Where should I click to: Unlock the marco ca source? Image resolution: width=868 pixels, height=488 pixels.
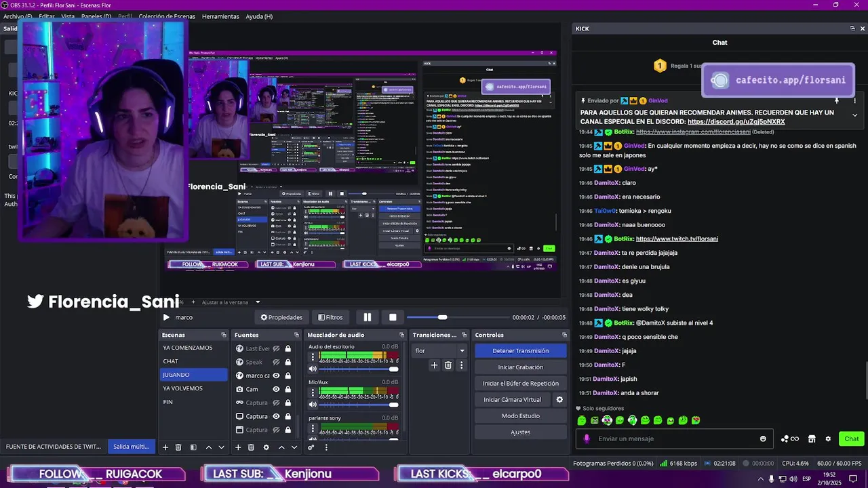pyautogui.click(x=288, y=375)
